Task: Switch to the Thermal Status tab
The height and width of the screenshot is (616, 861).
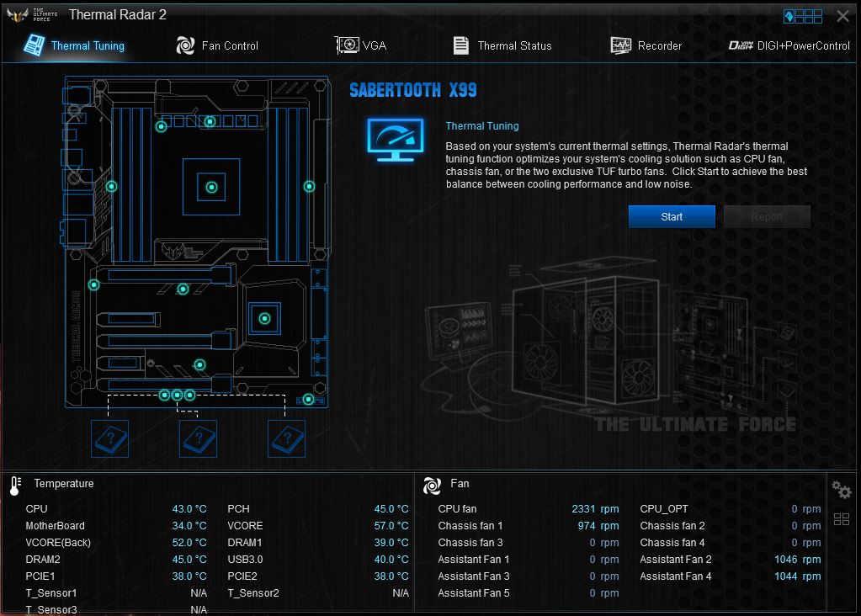Action: (502, 45)
